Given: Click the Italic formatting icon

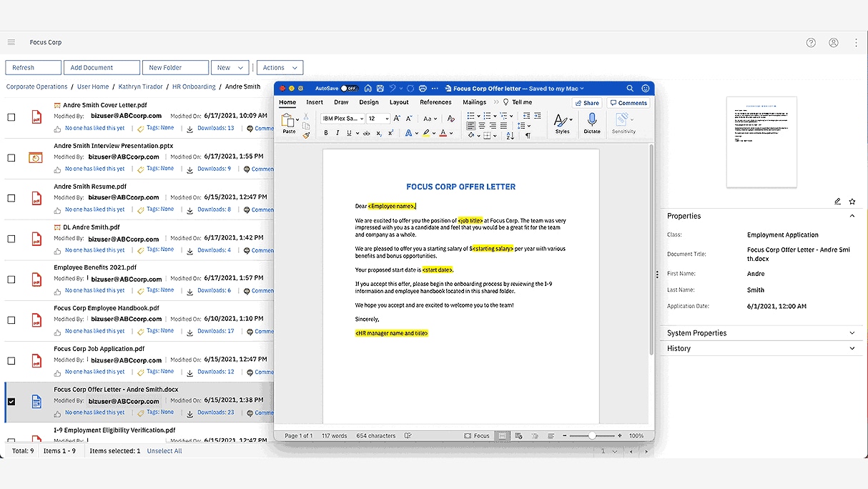Looking at the screenshot, I should pyautogui.click(x=337, y=133).
